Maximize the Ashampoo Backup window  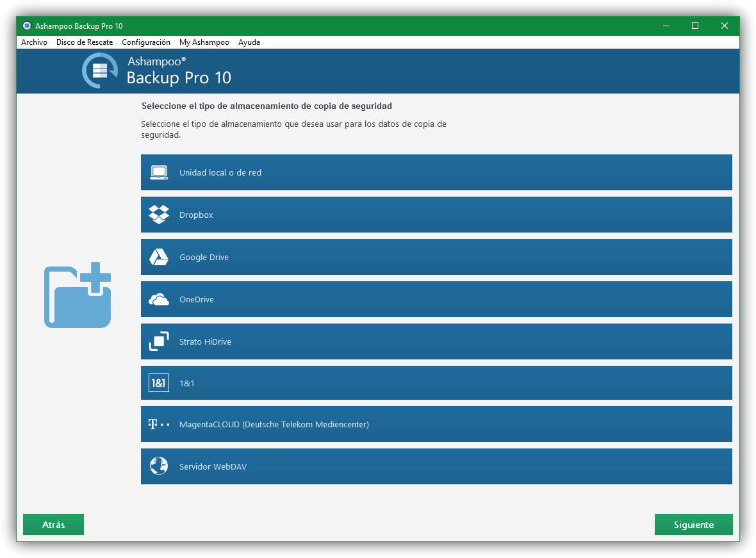(x=695, y=26)
